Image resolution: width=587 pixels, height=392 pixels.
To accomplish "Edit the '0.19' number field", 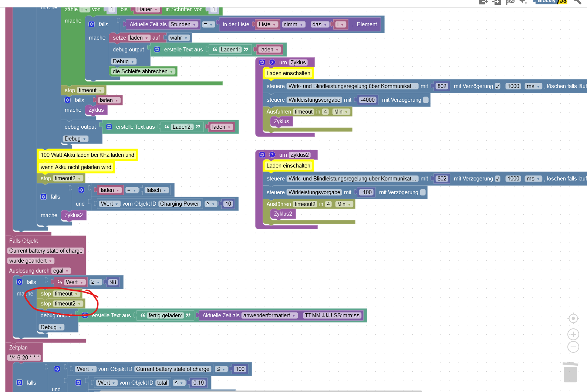I will (199, 383).
